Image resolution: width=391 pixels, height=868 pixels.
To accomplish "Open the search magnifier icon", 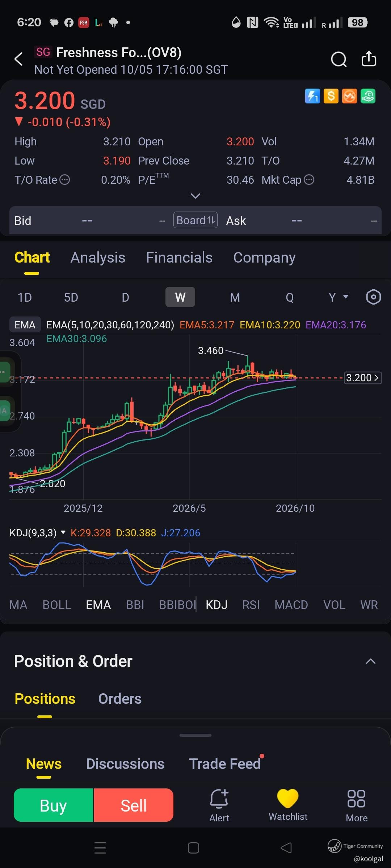I will click(x=339, y=59).
